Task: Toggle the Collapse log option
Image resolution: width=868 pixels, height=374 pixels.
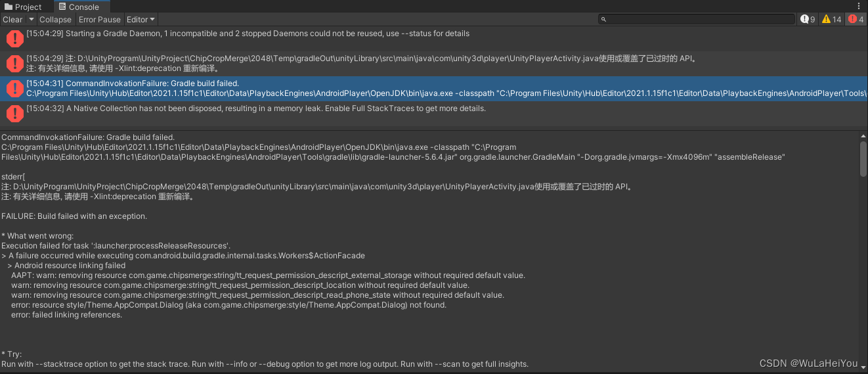Action: pyautogui.click(x=55, y=20)
